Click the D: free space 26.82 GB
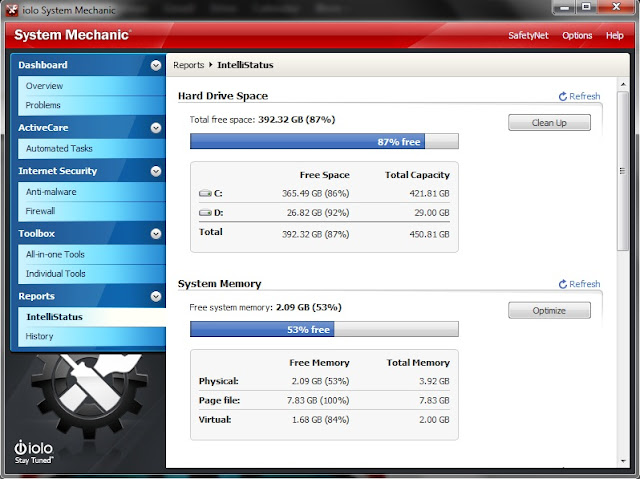 click(x=318, y=213)
